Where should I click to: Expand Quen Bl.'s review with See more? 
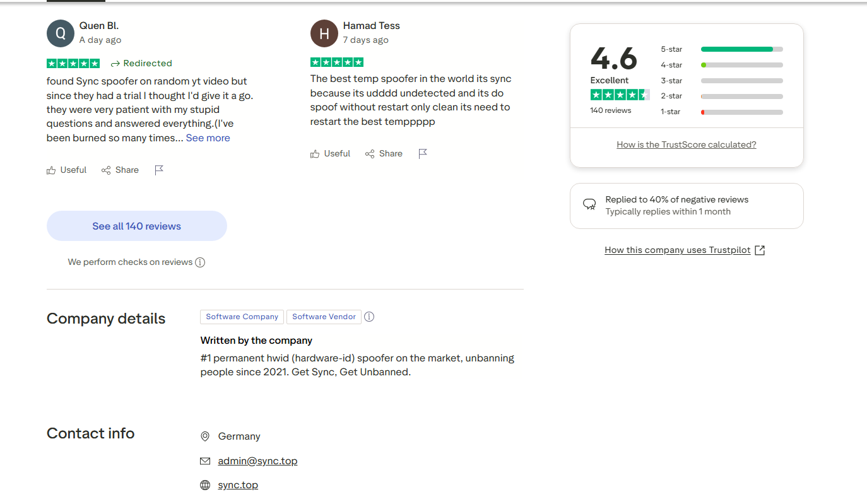coord(208,138)
